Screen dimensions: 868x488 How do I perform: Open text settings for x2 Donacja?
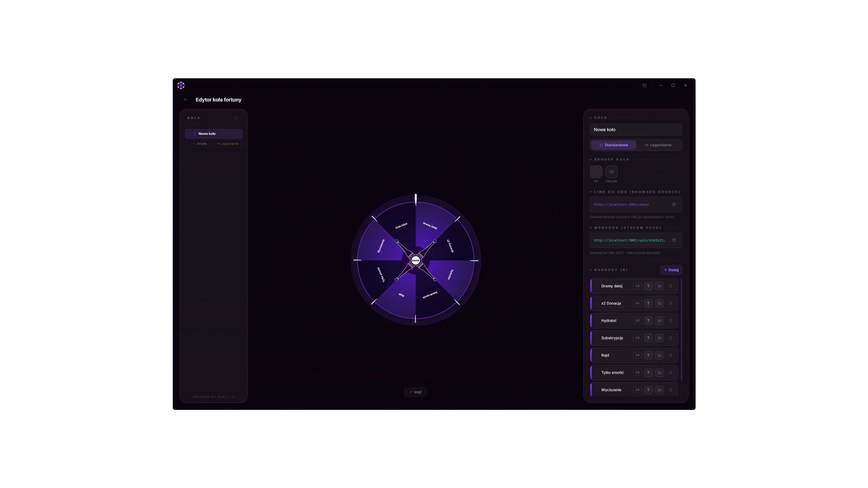648,303
